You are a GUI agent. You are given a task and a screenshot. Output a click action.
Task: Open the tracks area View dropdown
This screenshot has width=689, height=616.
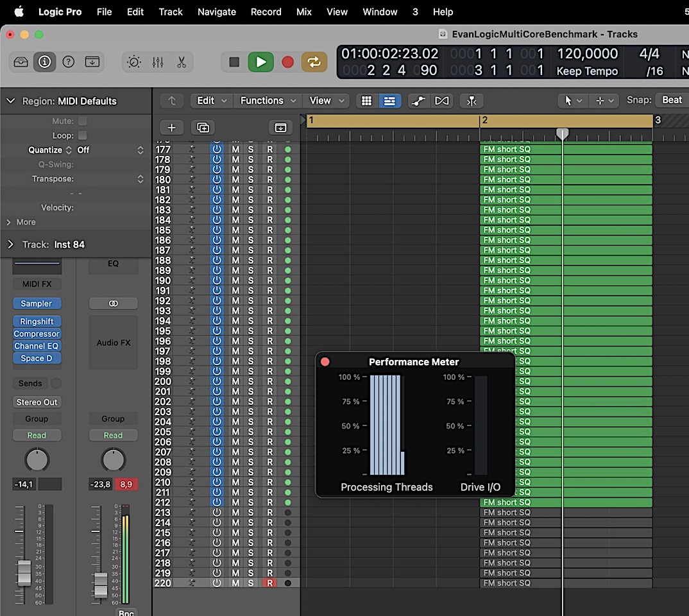click(x=327, y=101)
